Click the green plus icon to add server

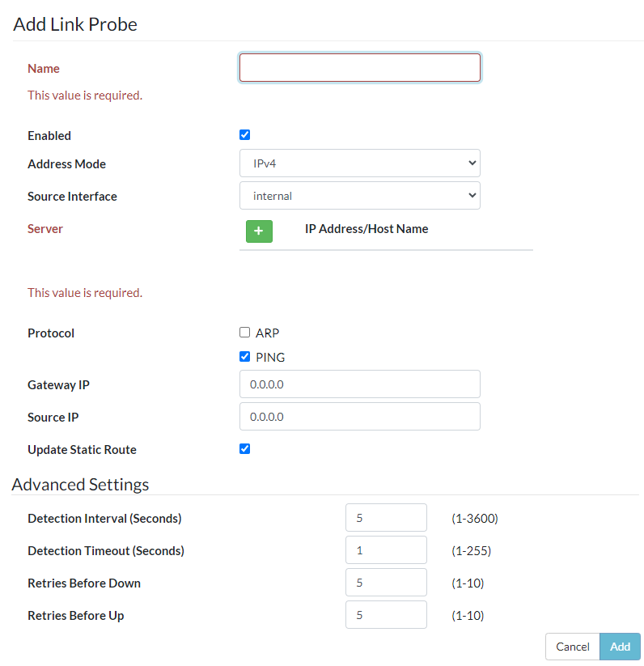259,231
